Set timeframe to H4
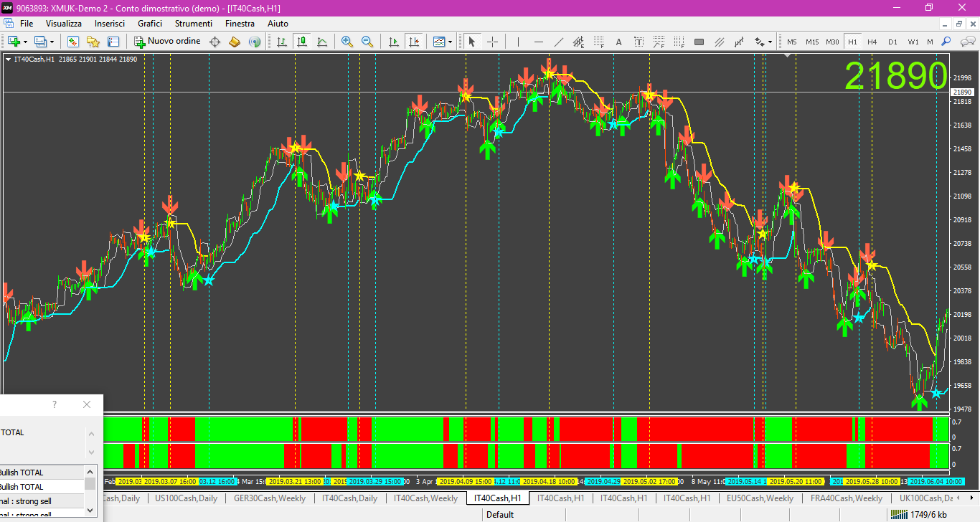980x522 pixels. click(872, 42)
